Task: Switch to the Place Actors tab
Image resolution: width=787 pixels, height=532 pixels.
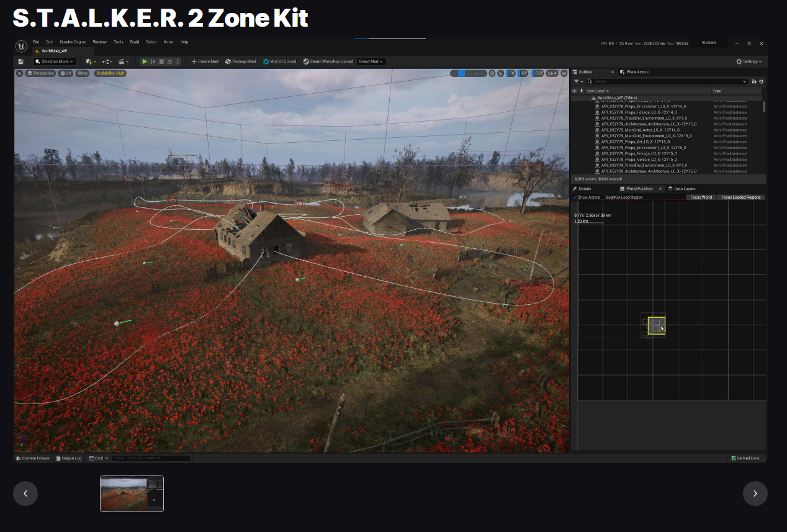Action: coord(634,72)
